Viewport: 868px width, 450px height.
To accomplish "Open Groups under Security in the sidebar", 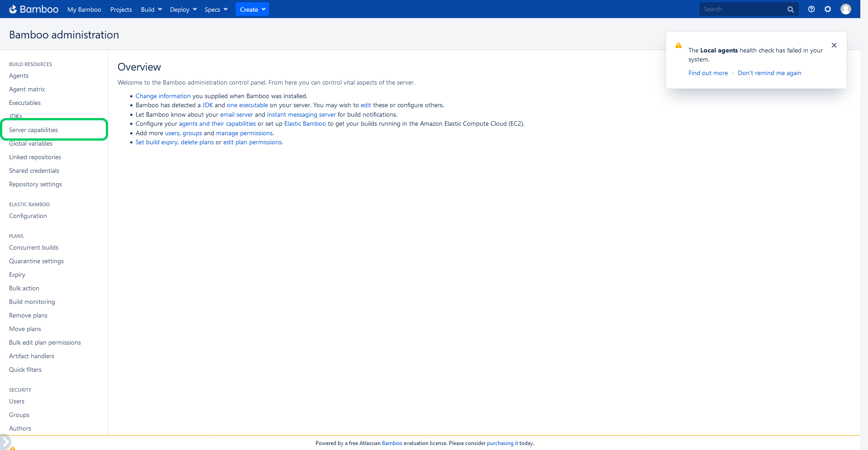I will tap(19, 415).
